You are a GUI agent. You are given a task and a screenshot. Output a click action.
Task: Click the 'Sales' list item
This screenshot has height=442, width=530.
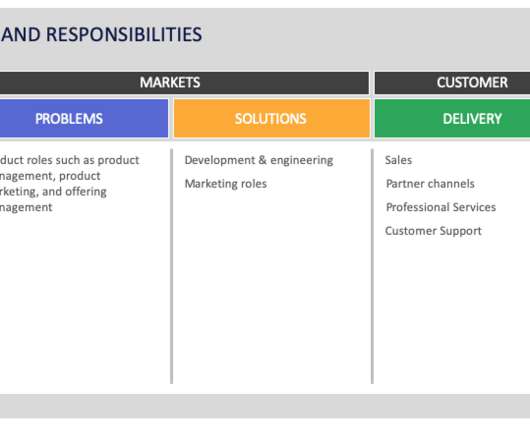tap(399, 160)
